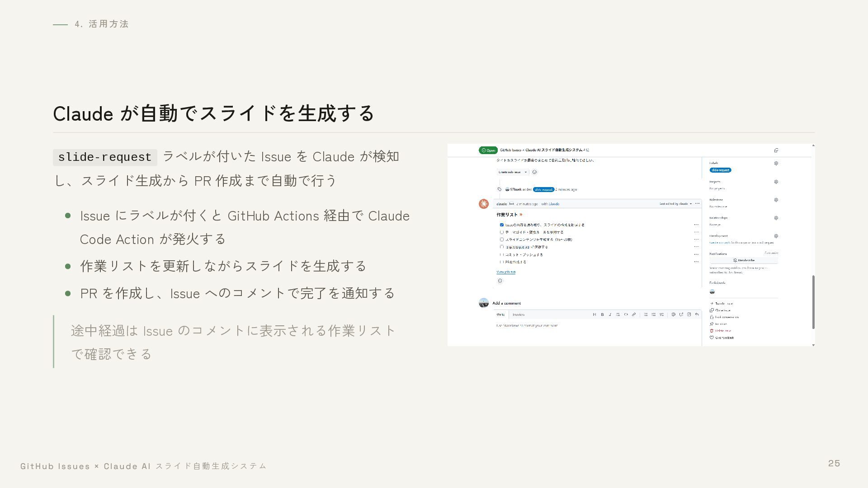
Task: Open the Development settings gear
Action: pos(776,236)
